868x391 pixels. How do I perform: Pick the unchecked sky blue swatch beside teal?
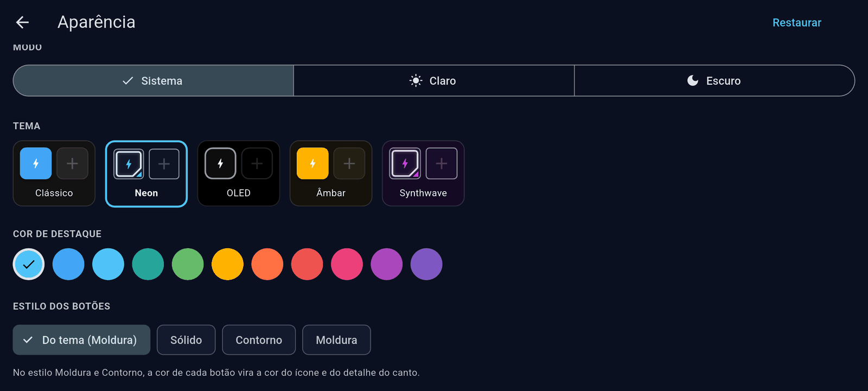click(x=108, y=264)
